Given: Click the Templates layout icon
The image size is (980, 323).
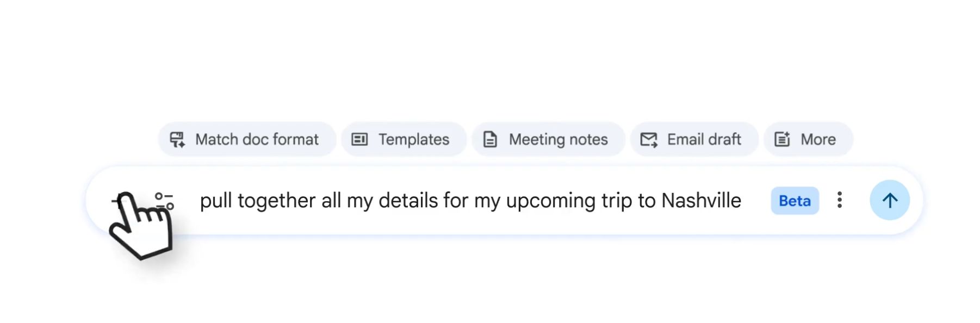Looking at the screenshot, I should [359, 140].
